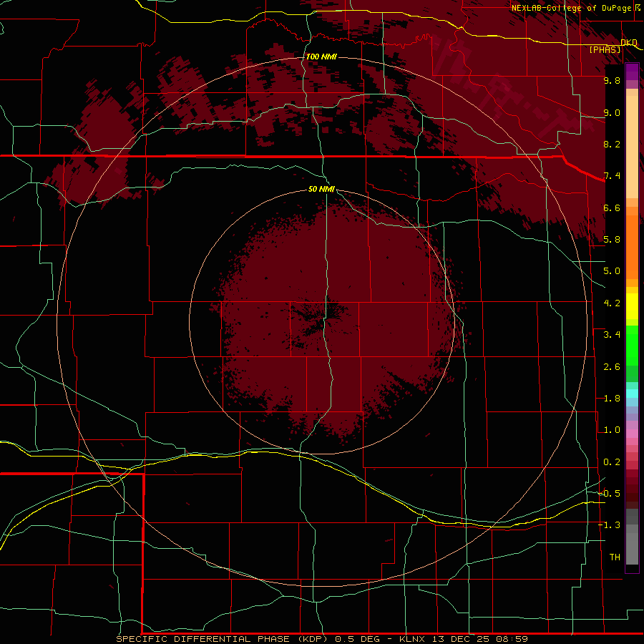Image resolution: width=644 pixels, height=644 pixels.
Task: Click the 2.6 value on the color scale
Action: coord(612,367)
